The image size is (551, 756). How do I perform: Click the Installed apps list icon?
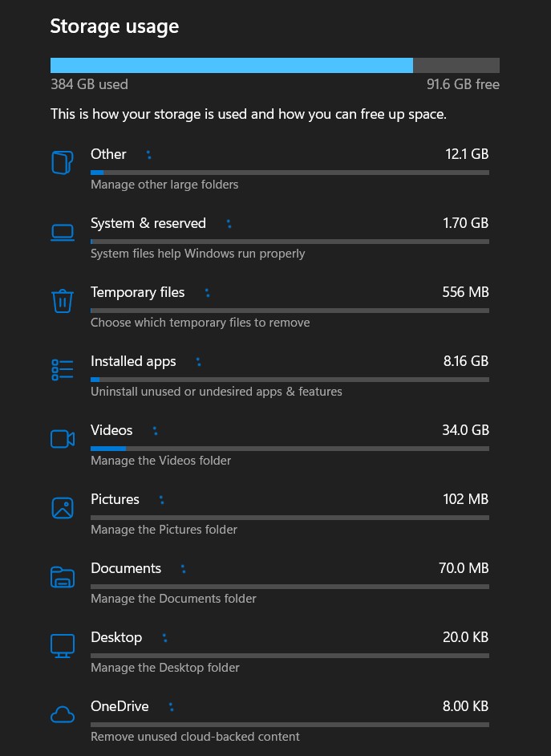[x=63, y=370]
